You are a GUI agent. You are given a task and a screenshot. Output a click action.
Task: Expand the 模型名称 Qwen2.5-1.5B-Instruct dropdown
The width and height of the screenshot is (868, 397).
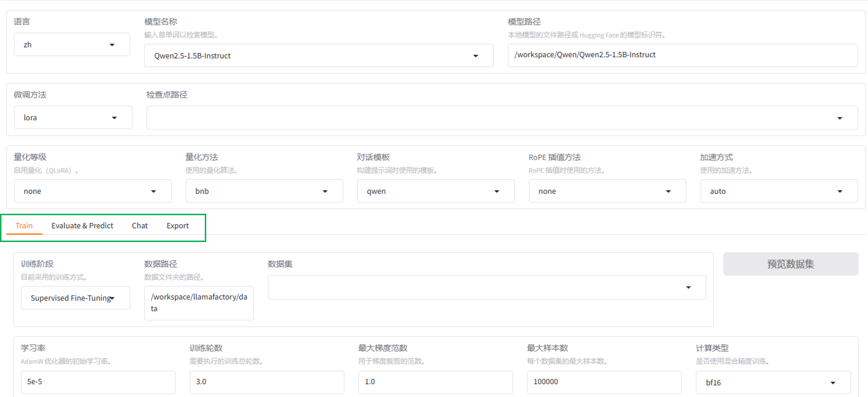coord(318,56)
